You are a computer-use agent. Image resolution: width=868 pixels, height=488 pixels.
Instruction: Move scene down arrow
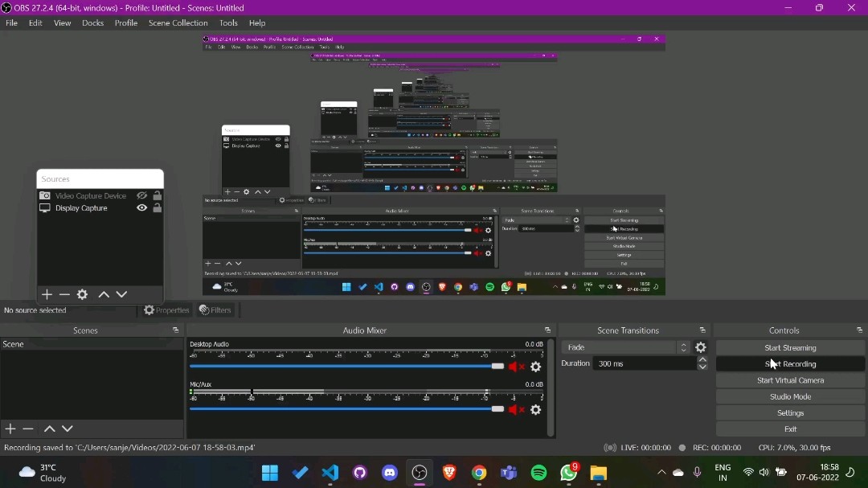[67, 429]
